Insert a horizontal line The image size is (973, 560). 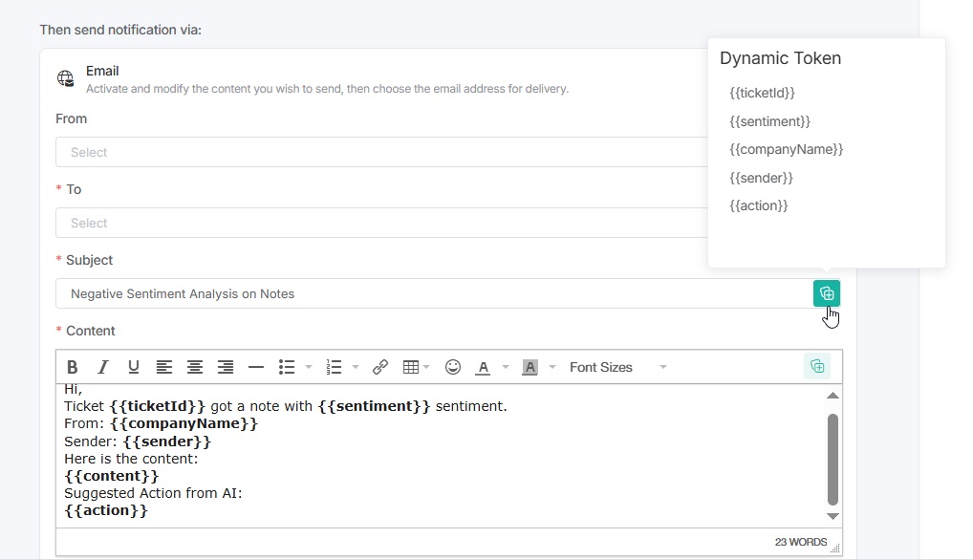point(255,367)
